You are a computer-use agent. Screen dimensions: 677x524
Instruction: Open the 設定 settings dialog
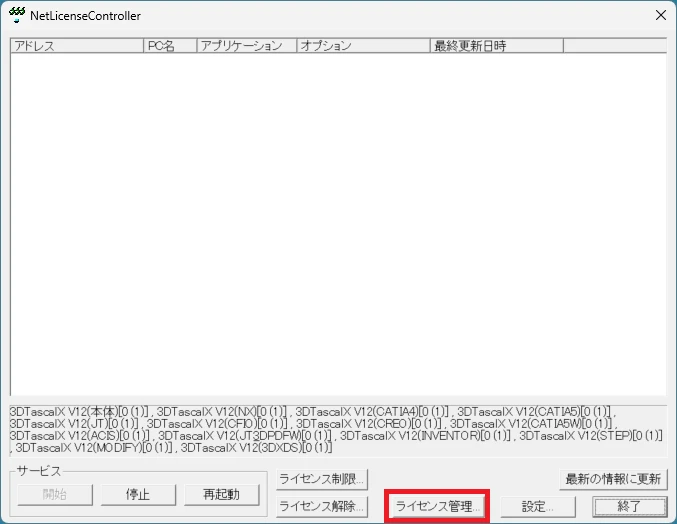pos(537,506)
